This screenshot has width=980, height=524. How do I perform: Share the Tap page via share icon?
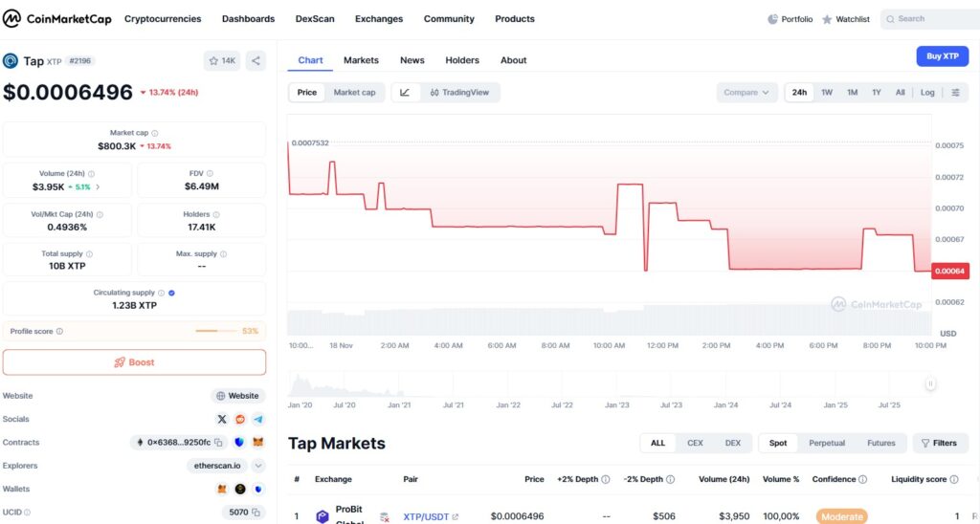tap(256, 60)
